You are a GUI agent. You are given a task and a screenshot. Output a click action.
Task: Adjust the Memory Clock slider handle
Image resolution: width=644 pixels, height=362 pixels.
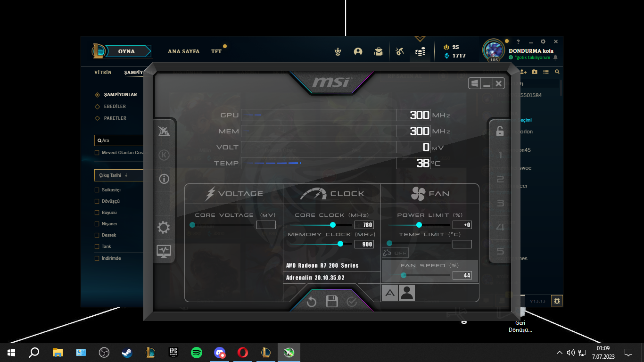tap(340, 244)
